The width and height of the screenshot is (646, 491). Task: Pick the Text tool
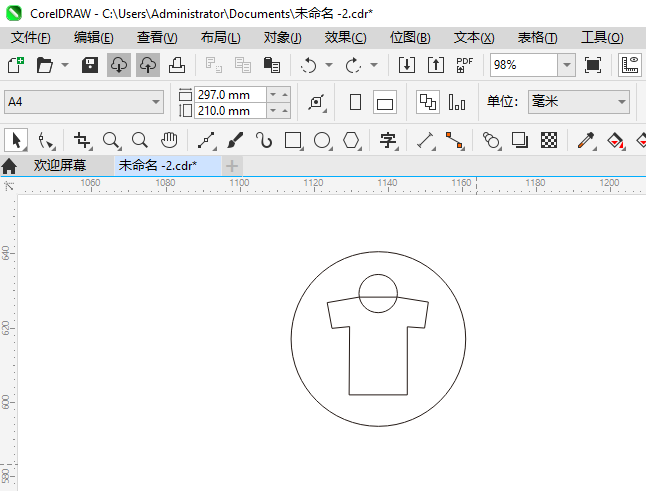click(x=388, y=140)
